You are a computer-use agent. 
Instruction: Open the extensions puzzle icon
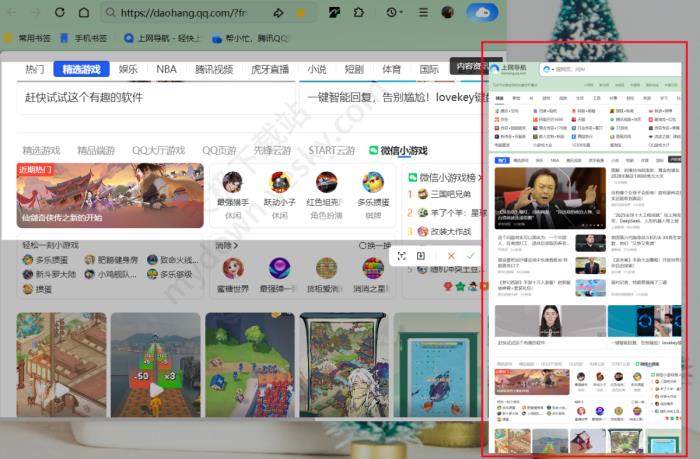(x=359, y=13)
